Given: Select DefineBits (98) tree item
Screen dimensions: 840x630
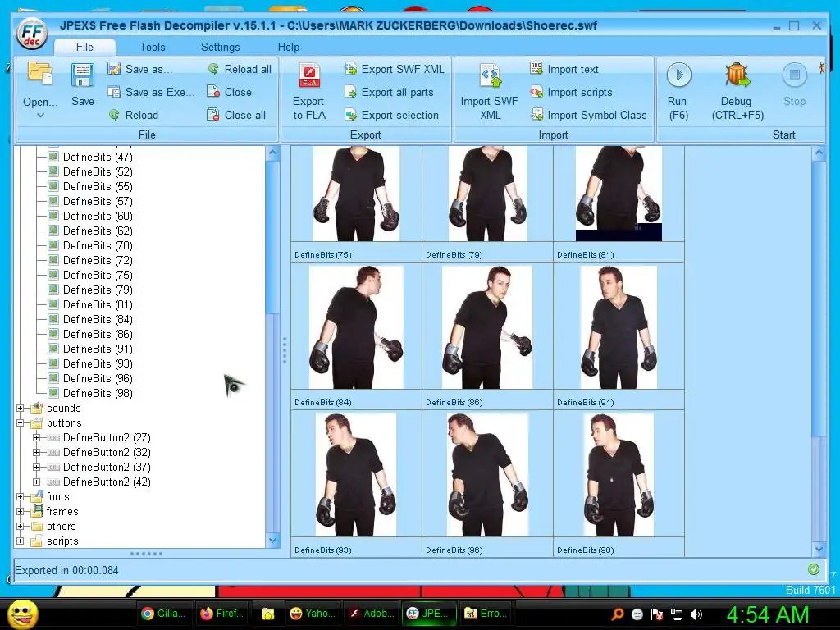Looking at the screenshot, I should (98, 393).
